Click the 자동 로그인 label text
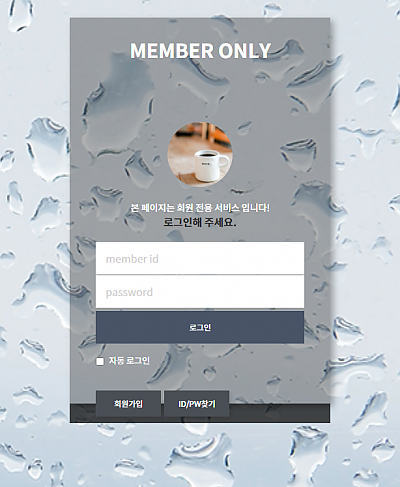Image resolution: width=400 pixels, height=487 pixels. 129,361
